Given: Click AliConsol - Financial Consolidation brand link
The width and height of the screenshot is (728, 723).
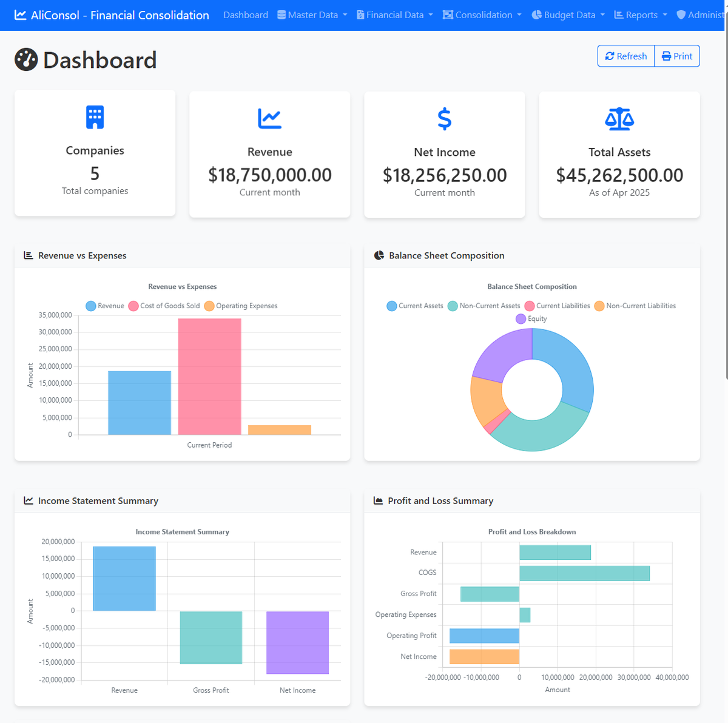Looking at the screenshot, I should click(x=112, y=15).
